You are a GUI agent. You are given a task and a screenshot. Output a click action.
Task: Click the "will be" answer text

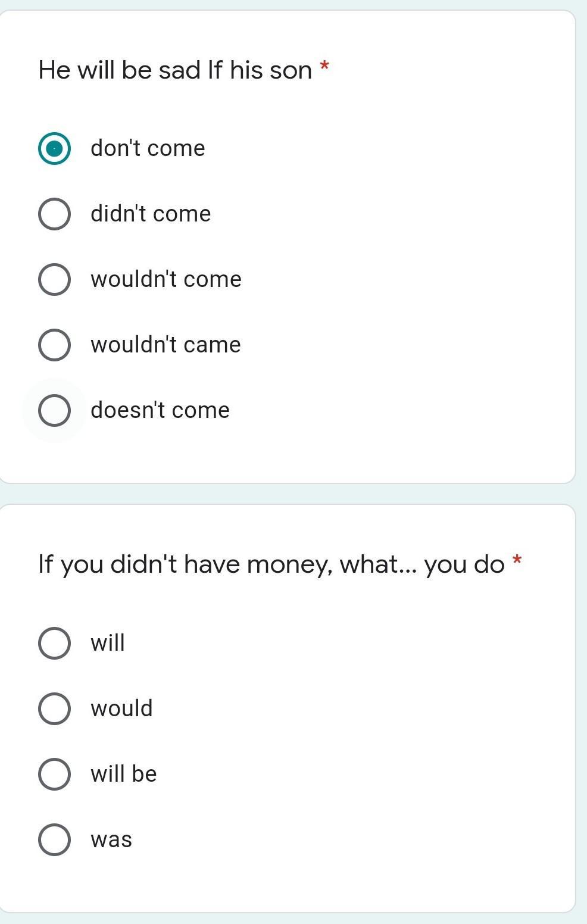click(124, 774)
